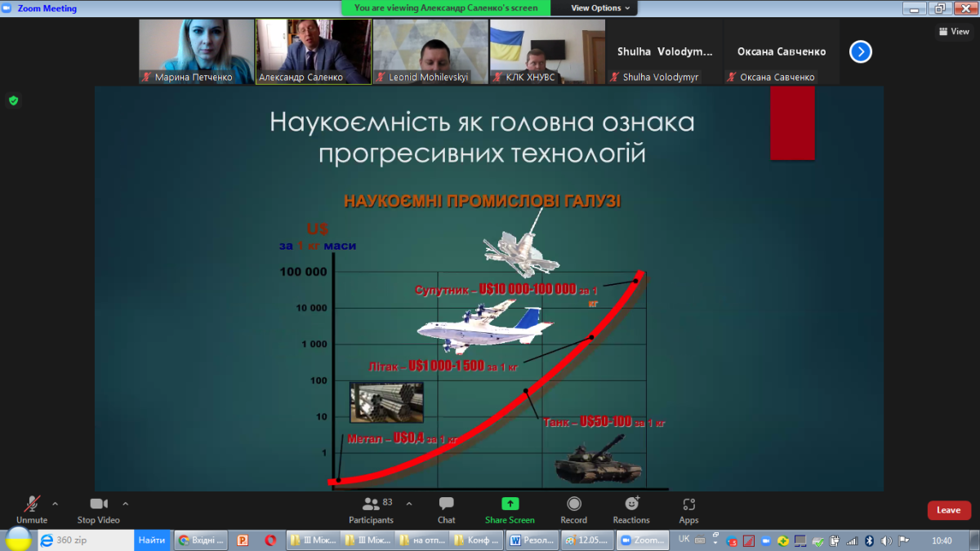Expand audio options arrow next to Unmute

tap(56, 504)
